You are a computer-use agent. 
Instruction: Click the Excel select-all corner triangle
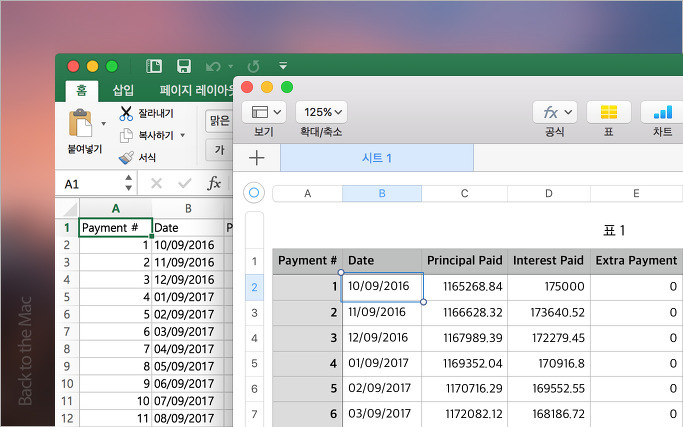(x=70, y=209)
